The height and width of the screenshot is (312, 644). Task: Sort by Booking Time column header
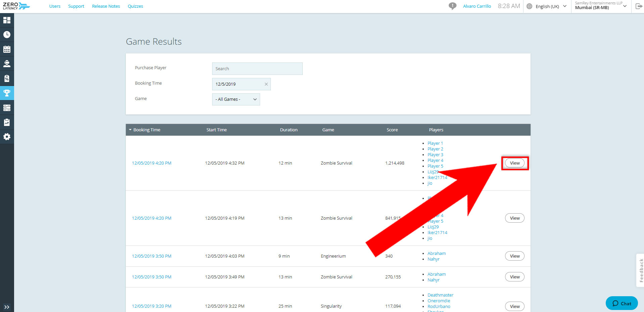pyautogui.click(x=147, y=130)
